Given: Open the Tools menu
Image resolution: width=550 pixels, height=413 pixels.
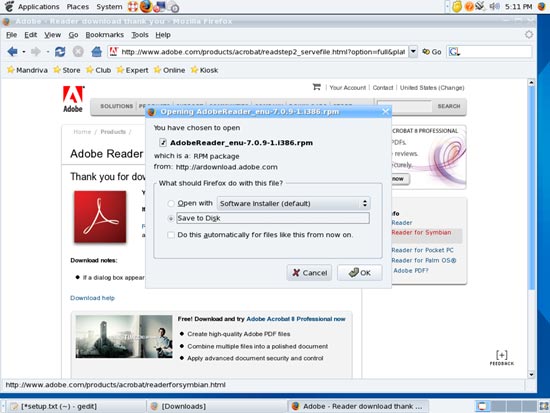Looking at the screenshot, I should click(140, 35).
